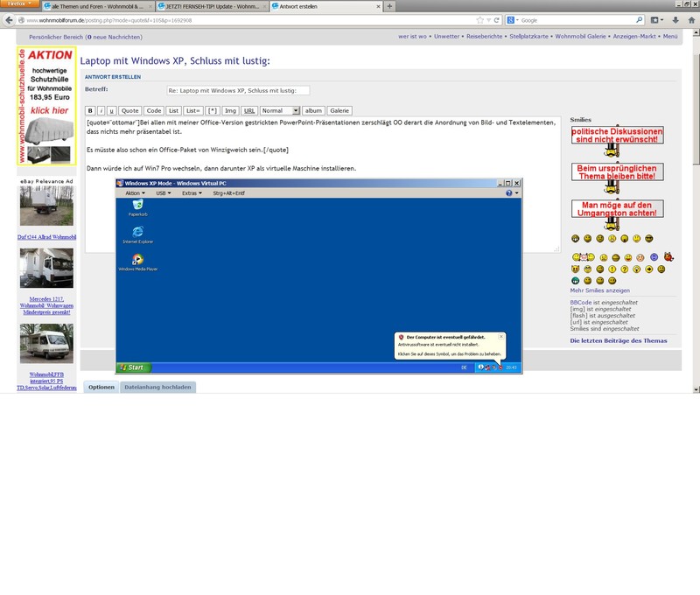
Task: Click the Underline (u) formatting button
Action: tap(111, 111)
